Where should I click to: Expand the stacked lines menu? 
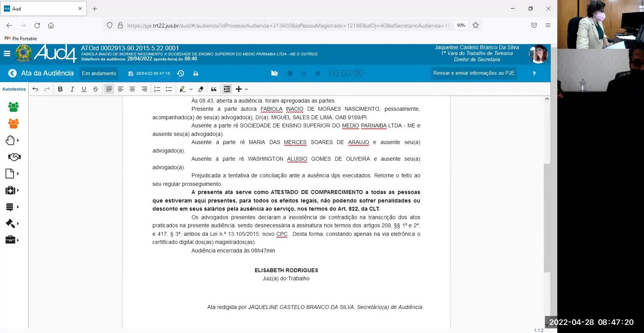pos(12,207)
